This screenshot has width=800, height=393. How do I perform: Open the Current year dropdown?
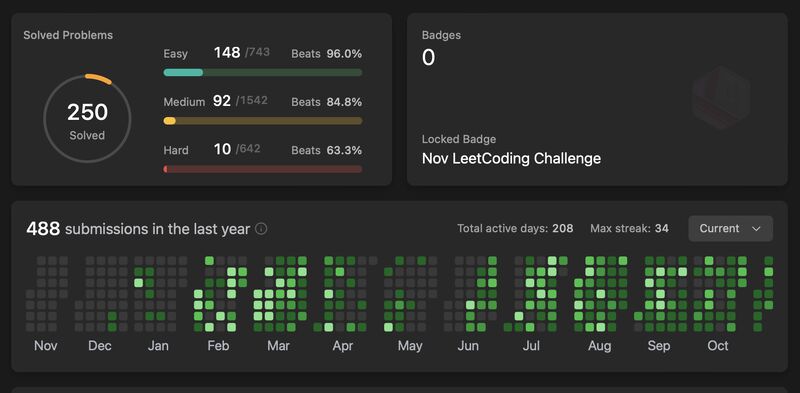(x=730, y=229)
